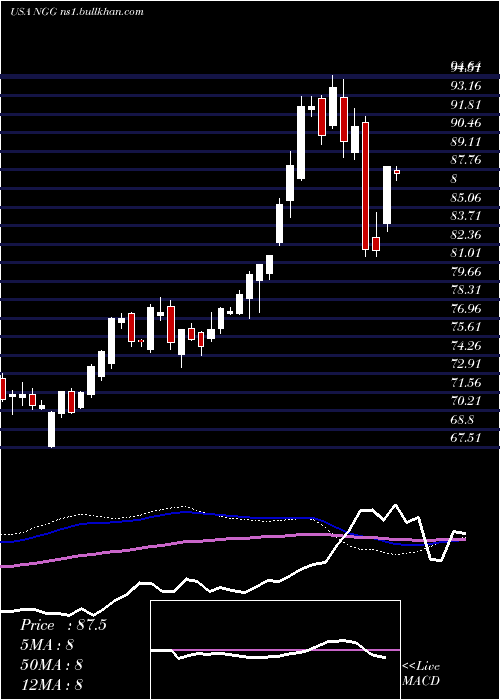The height and width of the screenshot is (700, 500).
Task: Click the 74.26 price axis label
Action: click(x=466, y=345)
